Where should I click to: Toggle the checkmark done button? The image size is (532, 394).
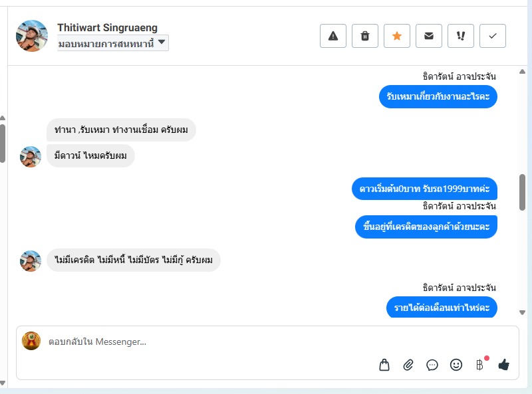click(x=493, y=36)
